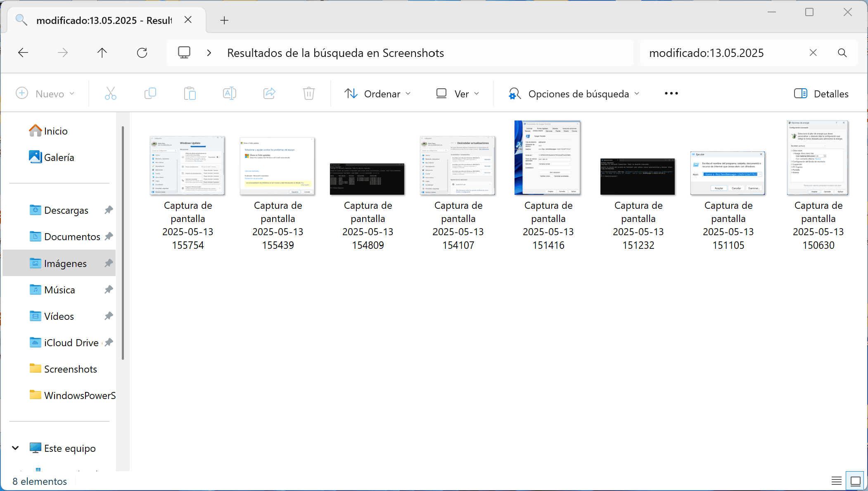Switch to details view at bottom right

pyautogui.click(x=837, y=480)
